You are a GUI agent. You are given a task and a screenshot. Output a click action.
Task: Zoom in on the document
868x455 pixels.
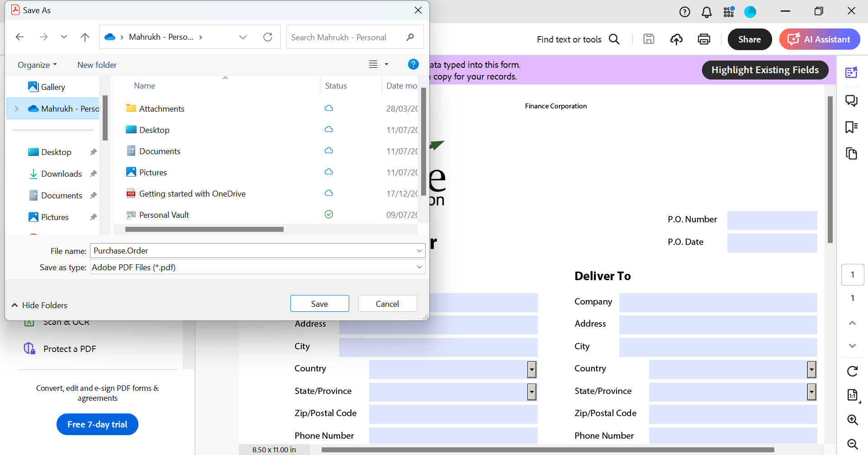(852, 420)
